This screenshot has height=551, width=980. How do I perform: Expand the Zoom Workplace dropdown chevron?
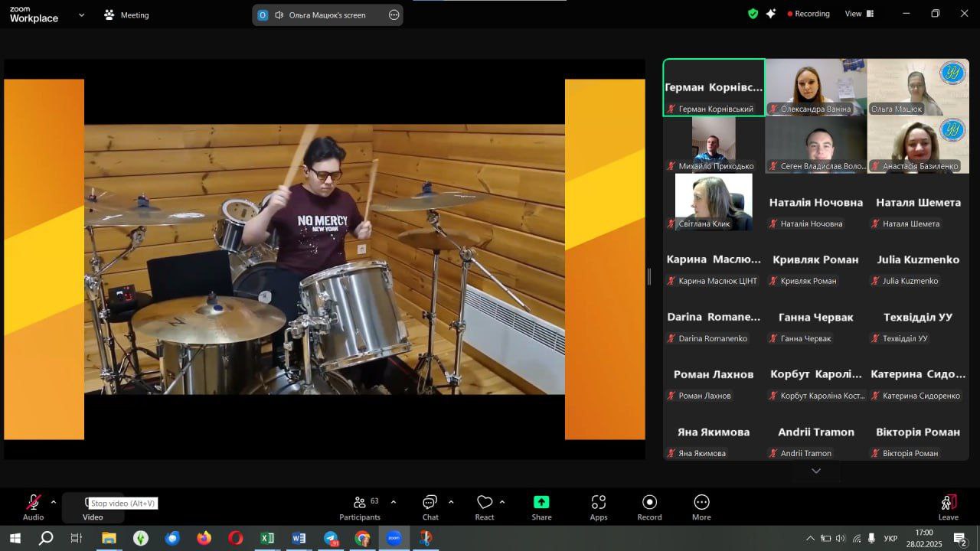[82, 15]
